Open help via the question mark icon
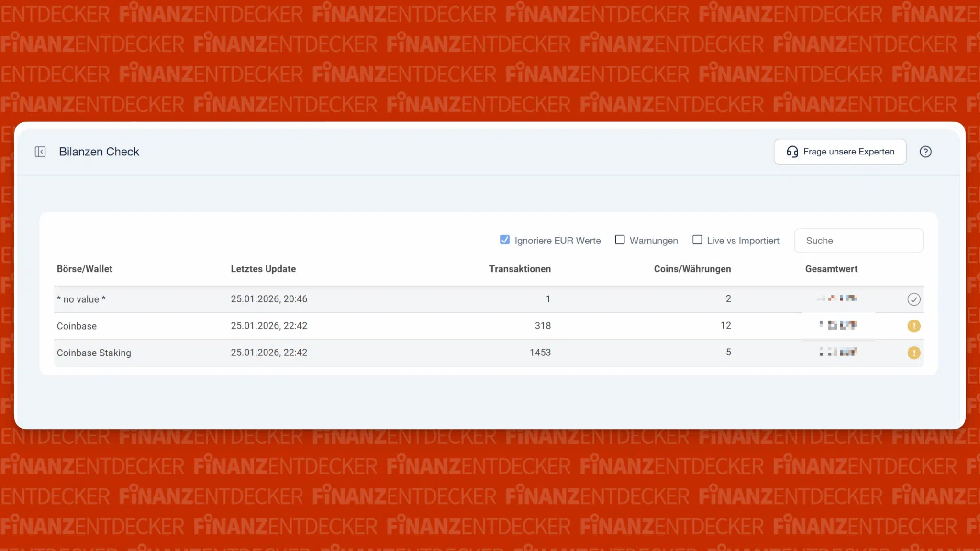 925,152
